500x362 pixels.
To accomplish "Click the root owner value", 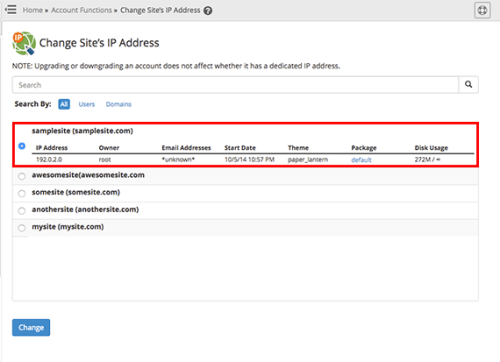I will pos(105,160).
